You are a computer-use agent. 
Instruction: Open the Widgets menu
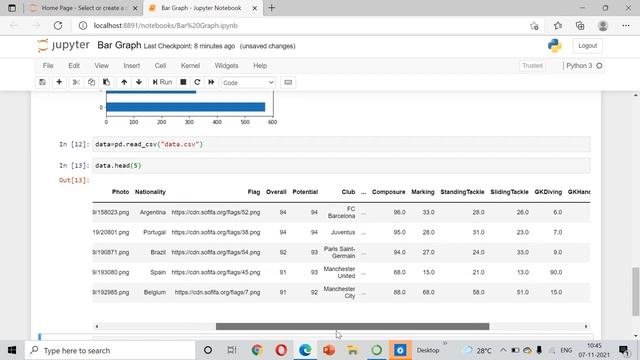(226, 66)
